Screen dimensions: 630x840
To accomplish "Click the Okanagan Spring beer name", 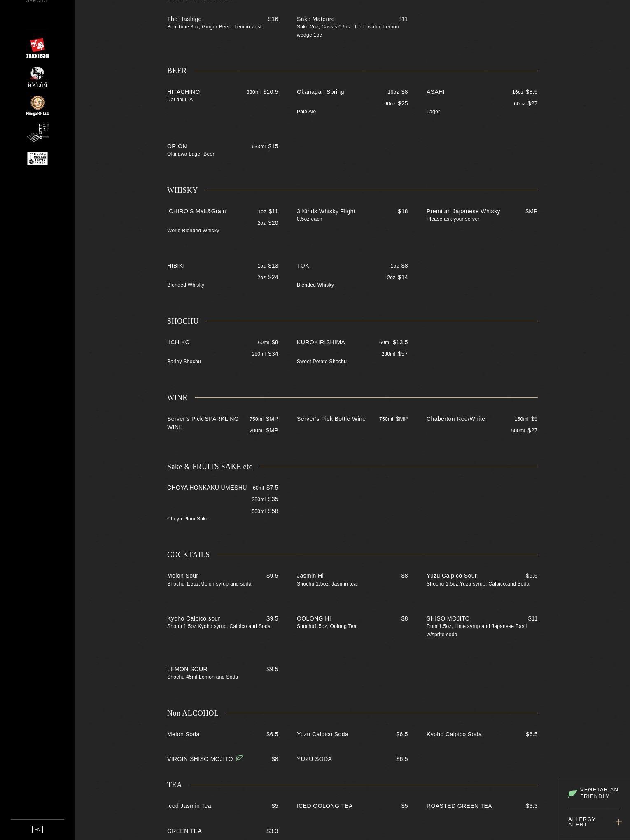I will (320, 92).
